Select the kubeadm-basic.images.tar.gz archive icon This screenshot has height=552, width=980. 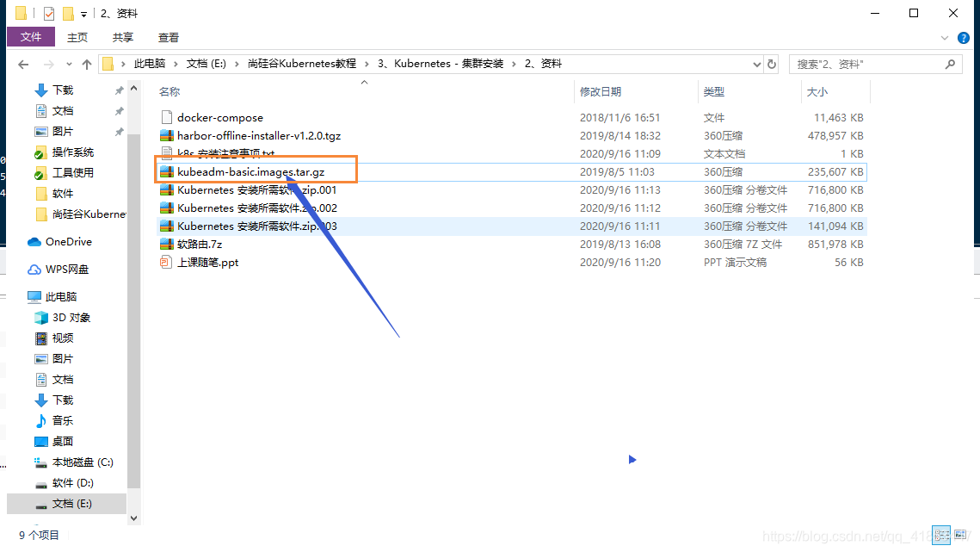pyautogui.click(x=167, y=171)
